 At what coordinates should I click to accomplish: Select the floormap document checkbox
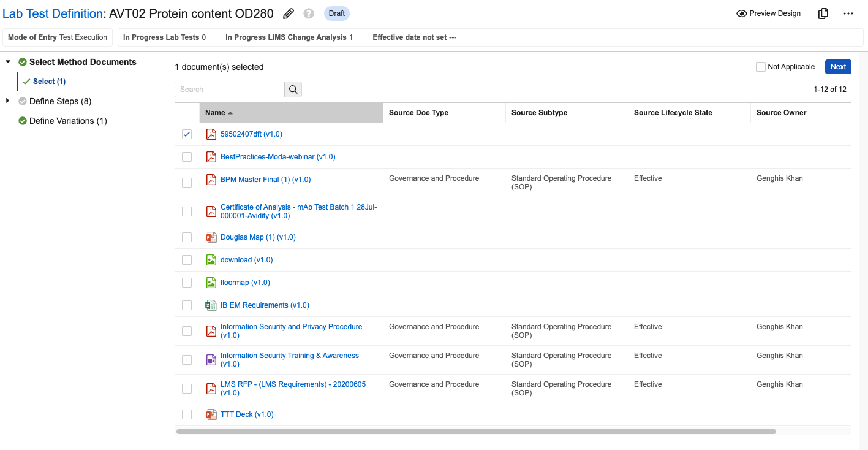(187, 283)
